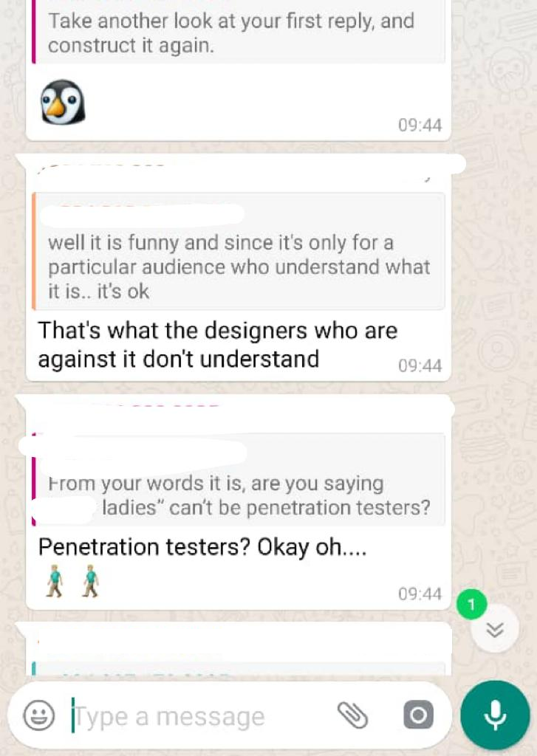Image resolution: width=537 pixels, height=756 pixels.
Task: Tap the green microphone voice button
Action: pyautogui.click(x=495, y=715)
